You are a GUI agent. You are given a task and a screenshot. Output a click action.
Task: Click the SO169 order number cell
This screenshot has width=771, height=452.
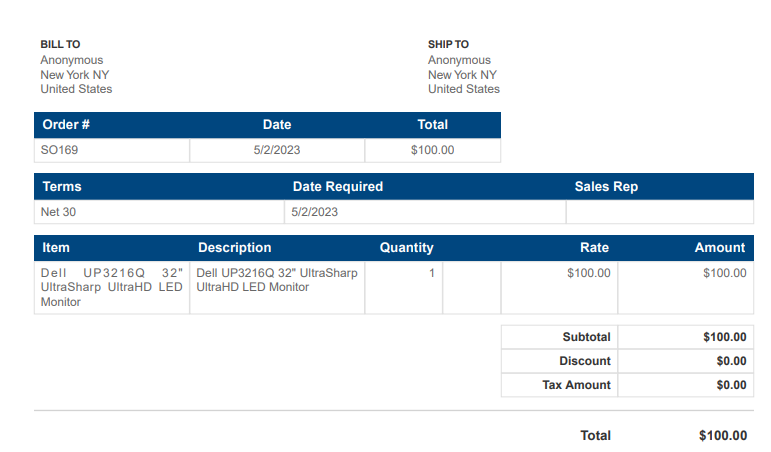click(x=112, y=150)
